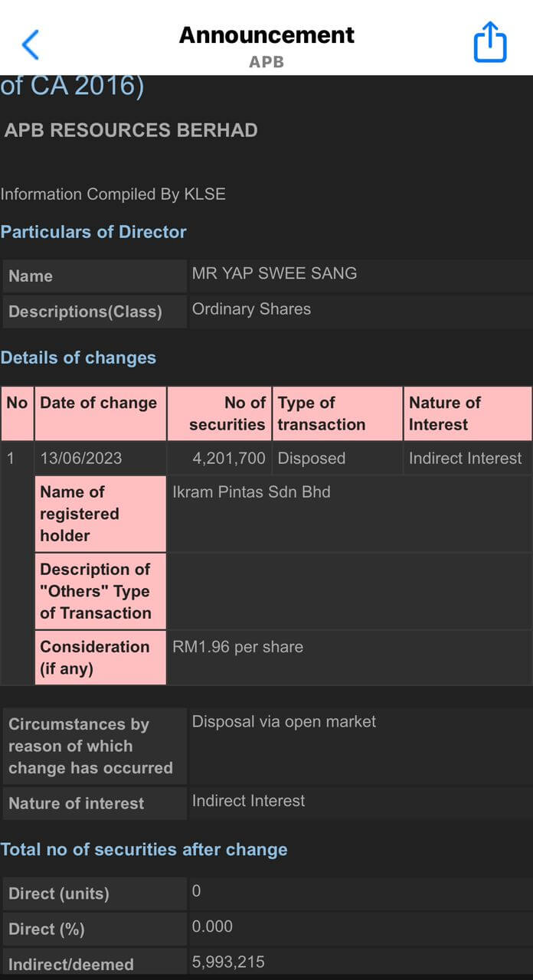Viewport: 533px width, 980px height.
Task: Select the RM1.96 per share consideration
Action: [237, 647]
